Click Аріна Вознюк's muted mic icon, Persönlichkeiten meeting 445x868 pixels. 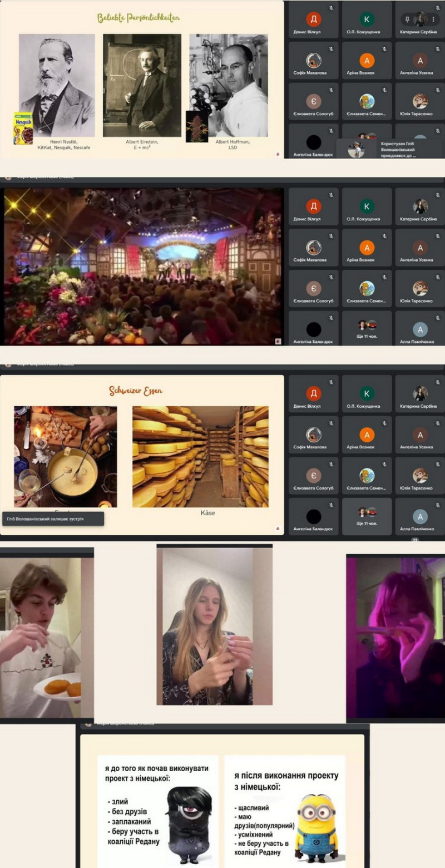(384, 49)
